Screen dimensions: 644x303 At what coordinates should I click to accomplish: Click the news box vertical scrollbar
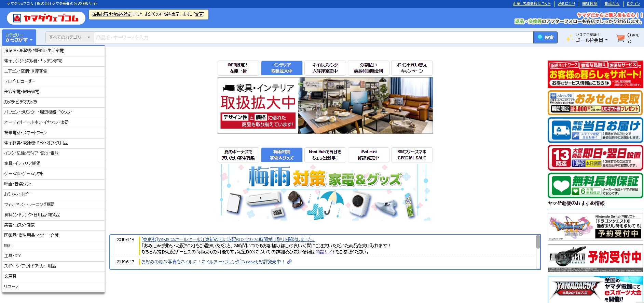coord(538,242)
